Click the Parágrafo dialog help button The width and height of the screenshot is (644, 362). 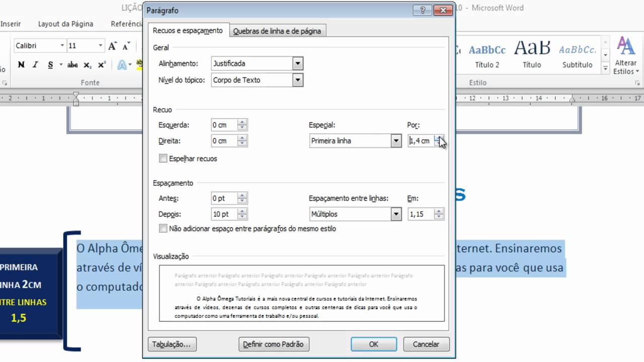(x=423, y=10)
